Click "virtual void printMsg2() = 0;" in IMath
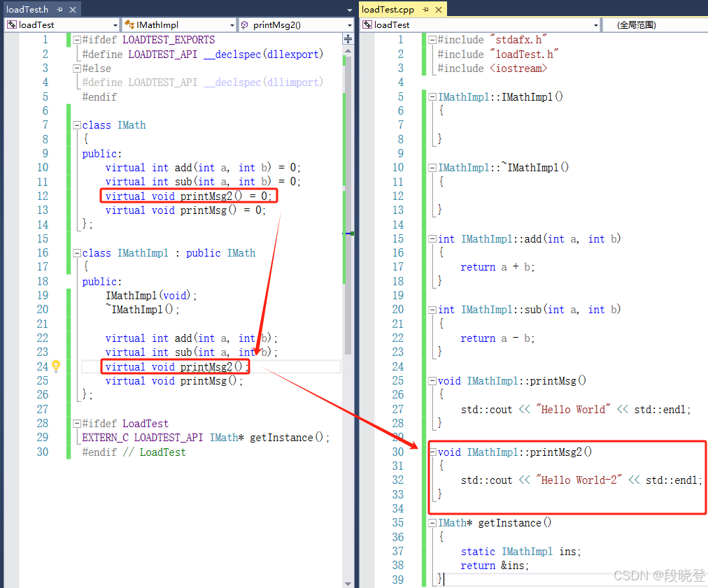This screenshot has height=588, width=708. tap(188, 196)
